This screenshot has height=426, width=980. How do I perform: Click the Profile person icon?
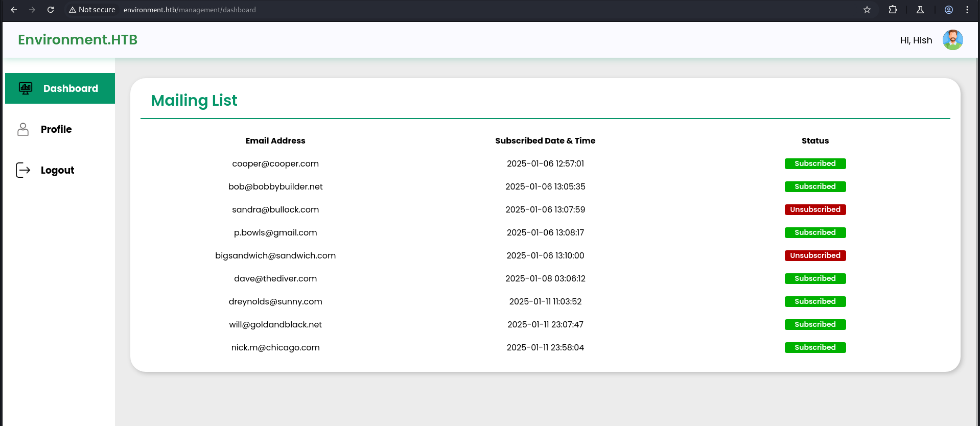[23, 129]
